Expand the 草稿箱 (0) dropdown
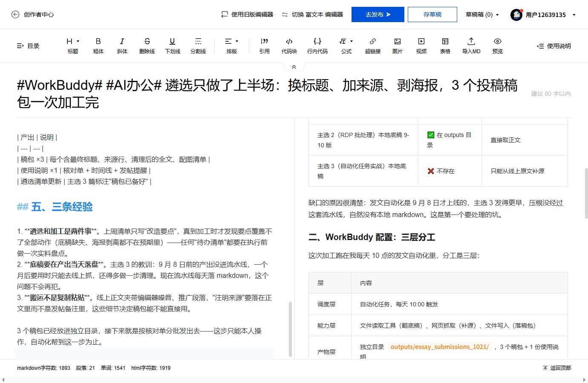Viewport: 588px width, 383px height. tap(482, 14)
